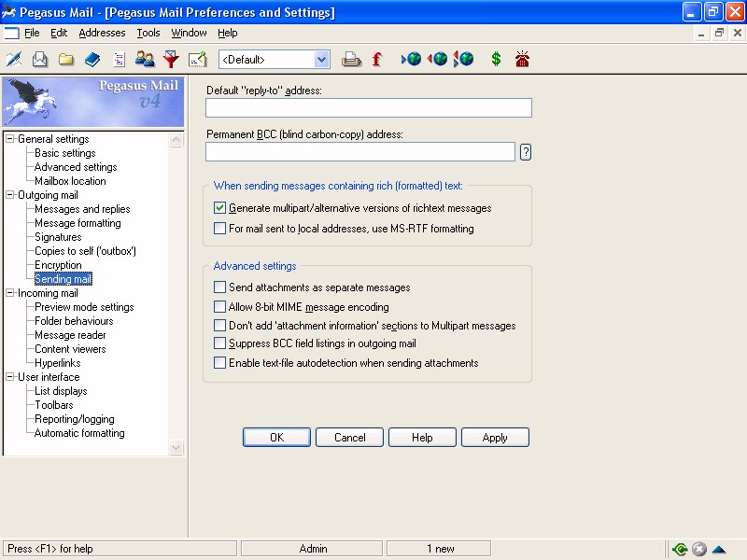Select Message reader in the tree
Screen dimensions: 747x560
tap(70, 335)
